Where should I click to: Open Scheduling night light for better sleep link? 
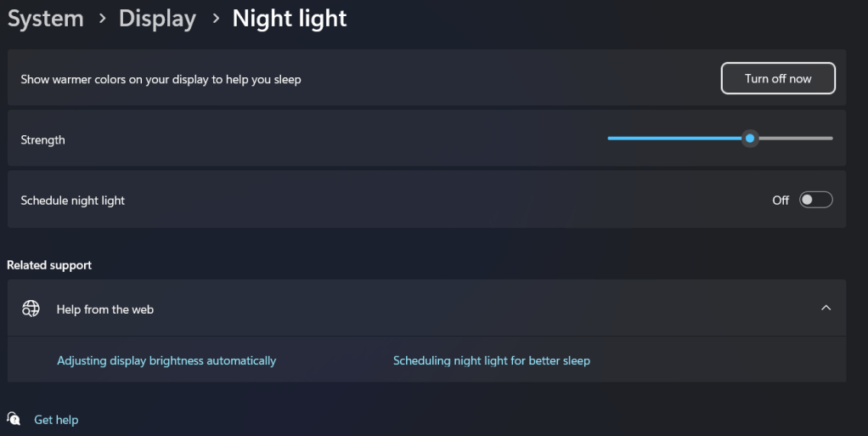491,360
